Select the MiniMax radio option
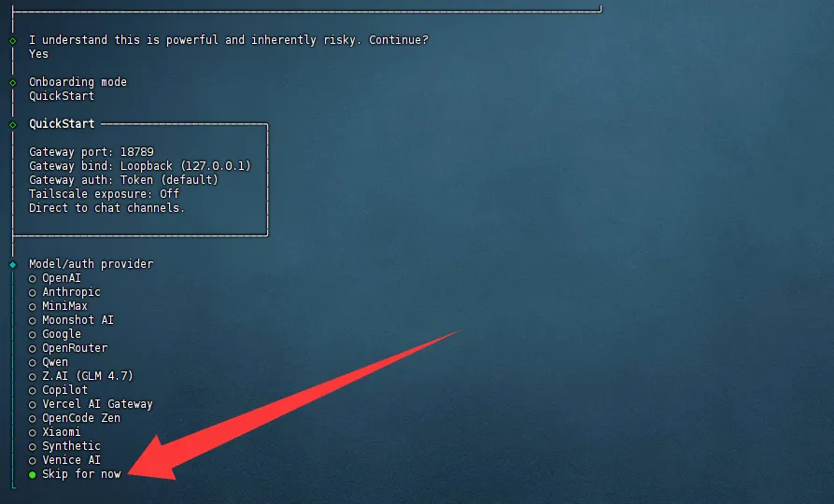 pyautogui.click(x=59, y=306)
